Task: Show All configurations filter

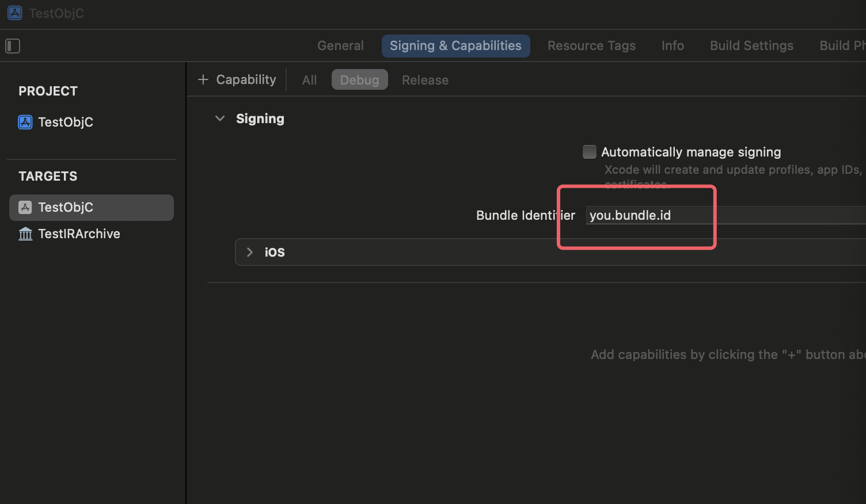Action: pos(309,80)
